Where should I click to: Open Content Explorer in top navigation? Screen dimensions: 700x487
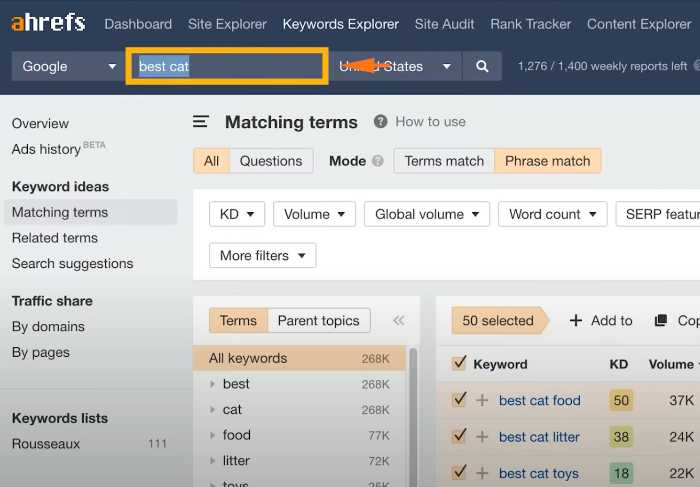coord(639,24)
